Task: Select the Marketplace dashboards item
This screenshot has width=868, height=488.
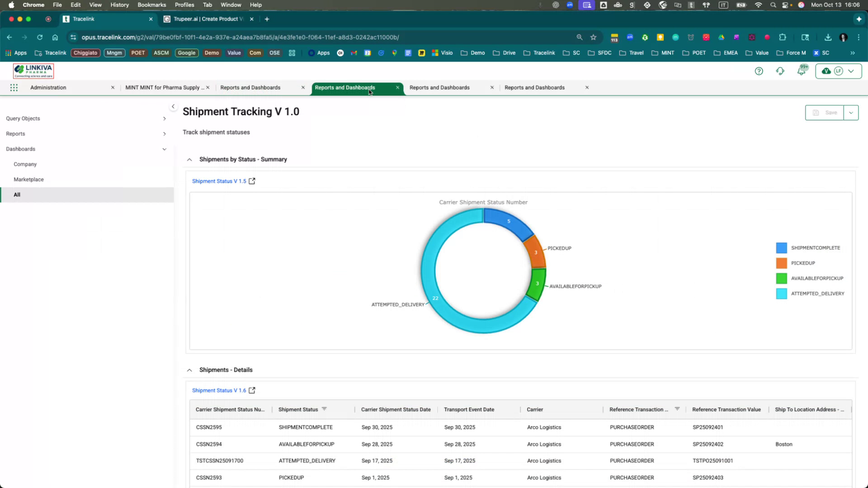Action: point(29,179)
